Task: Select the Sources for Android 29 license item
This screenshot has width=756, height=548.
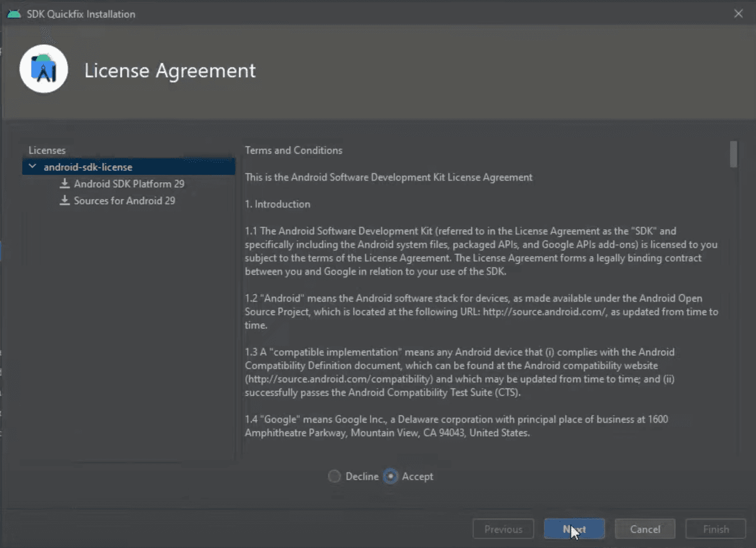Action: click(124, 200)
